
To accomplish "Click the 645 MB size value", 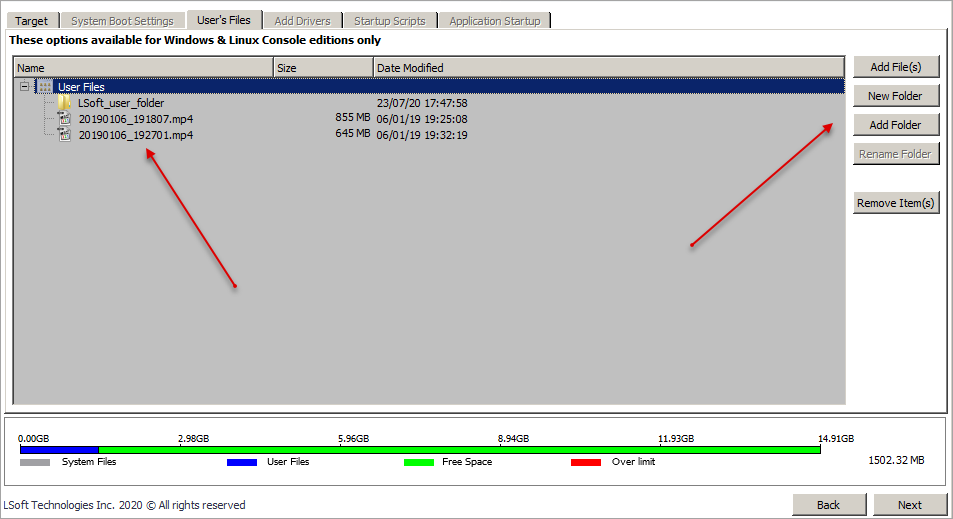I will (353, 132).
